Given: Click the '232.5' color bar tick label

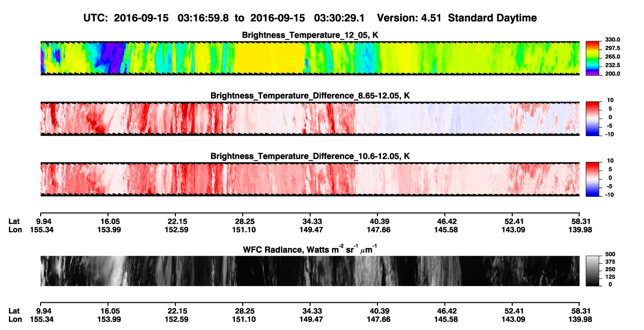Looking at the screenshot, I should [612, 65].
